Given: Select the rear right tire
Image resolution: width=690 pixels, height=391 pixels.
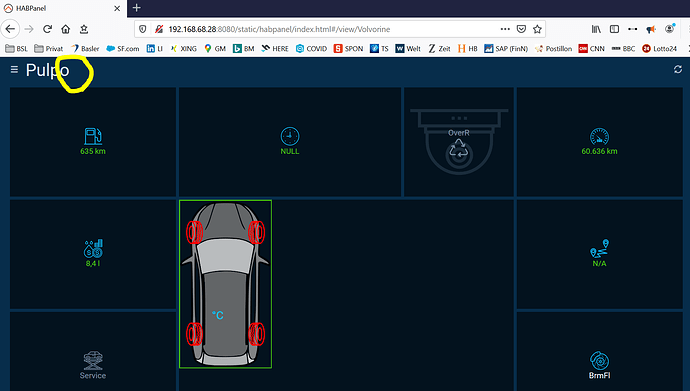Looking at the screenshot, I should tap(256, 334).
